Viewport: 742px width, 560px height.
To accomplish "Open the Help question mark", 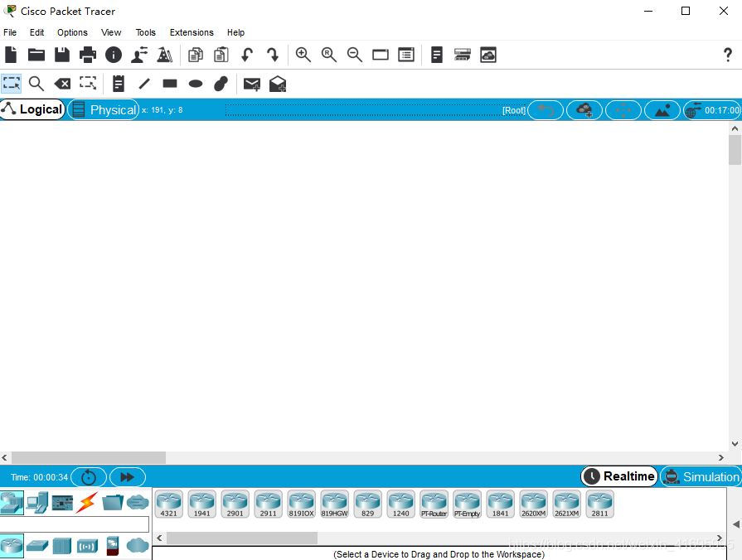I will pyautogui.click(x=728, y=55).
